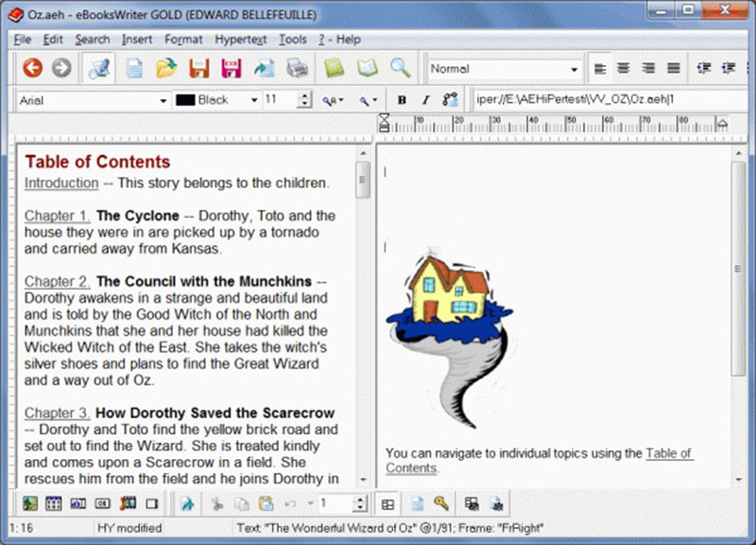Image resolution: width=756 pixels, height=545 pixels.
Task: Open the Edit menu
Action: coord(53,40)
